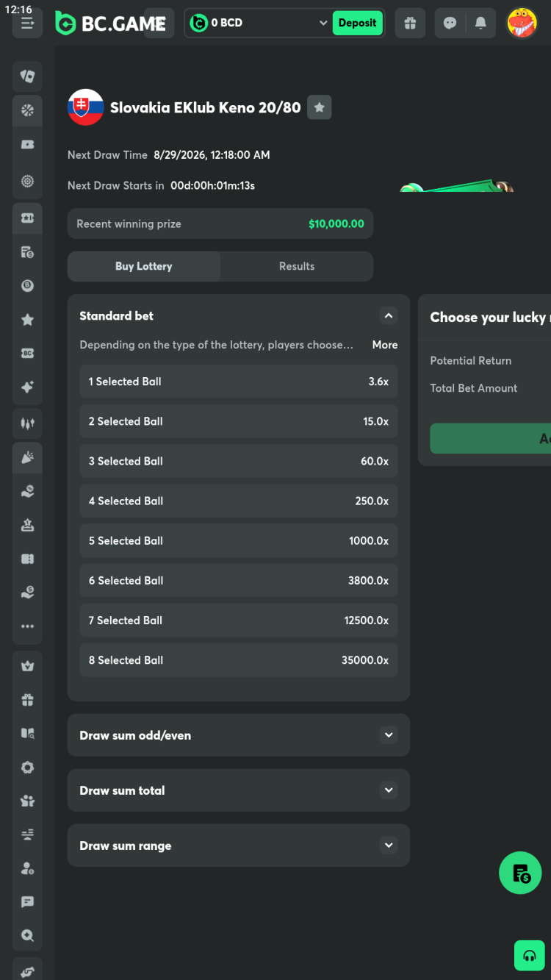Click the green headset support button
The width and height of the screenshot is (551, 980).
pyautogui.click(x=530, y=956)
